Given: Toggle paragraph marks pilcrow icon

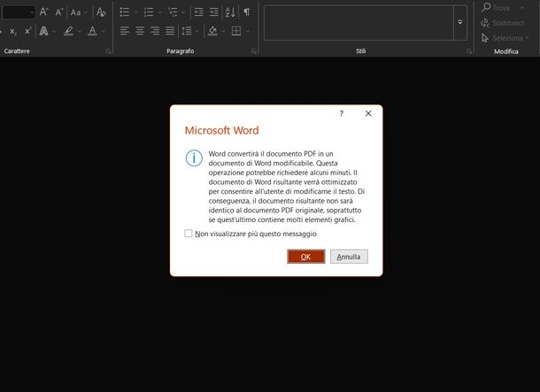Looking at the screenshot, I should coord(247,12).
